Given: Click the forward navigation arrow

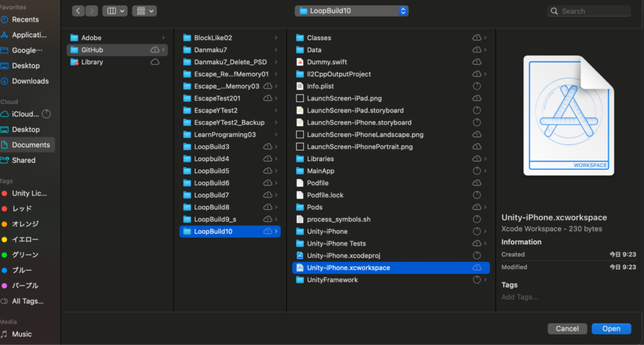Looking at the screenshot, I should (92, 11).
